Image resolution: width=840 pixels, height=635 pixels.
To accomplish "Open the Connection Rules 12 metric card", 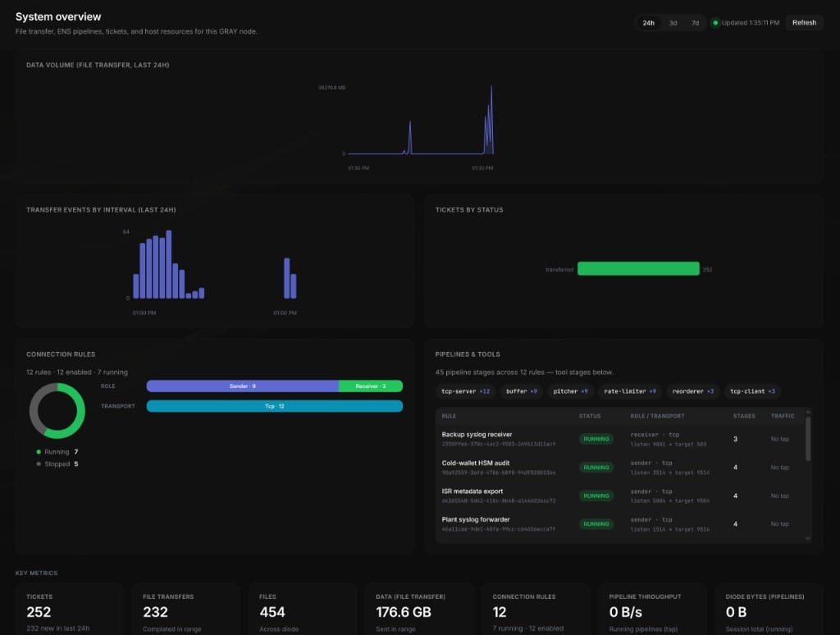I will click(536, 610).
